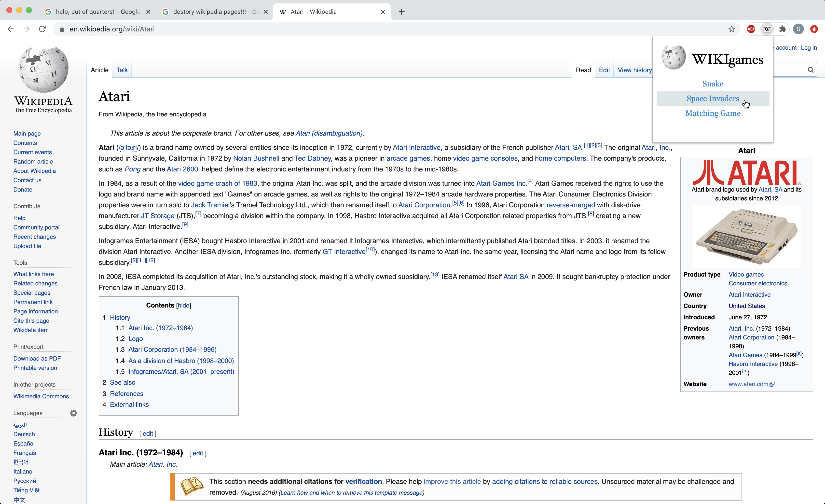Open the Matching Game link in popup
The width and height of the screenshot is (825, 504).
click(713, 113)
